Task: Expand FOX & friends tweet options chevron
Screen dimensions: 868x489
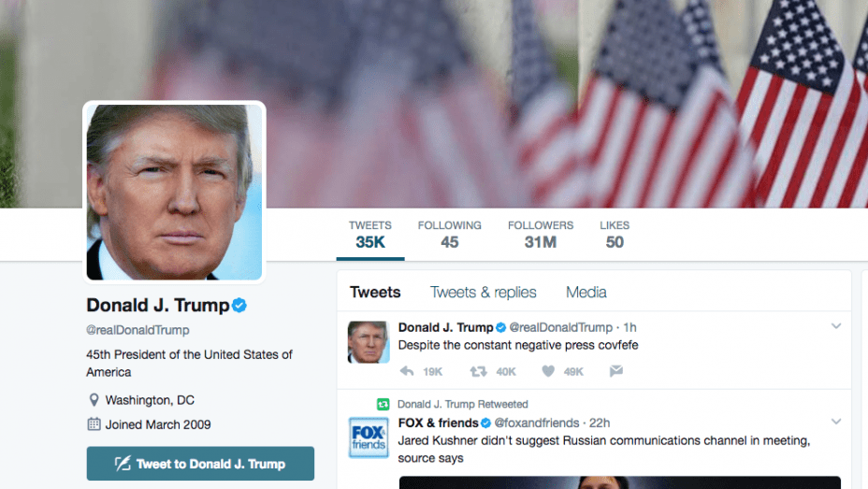Action: tap(836, 422)
